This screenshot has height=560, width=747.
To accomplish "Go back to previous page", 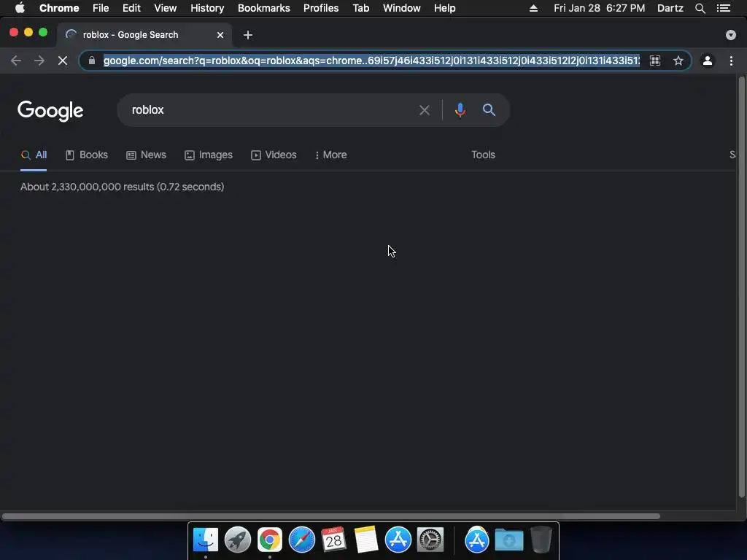I will point(16,61).
